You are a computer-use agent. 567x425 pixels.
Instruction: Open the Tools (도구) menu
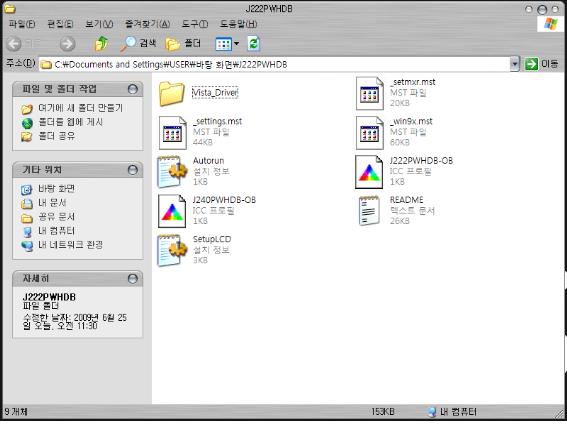click(195, 24)
